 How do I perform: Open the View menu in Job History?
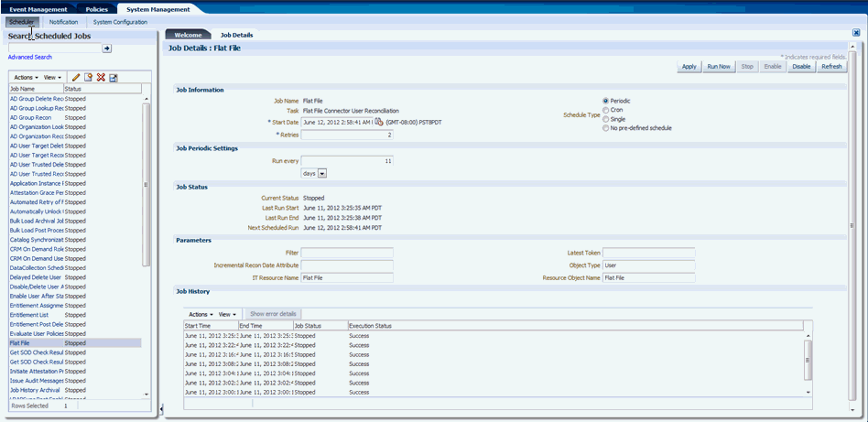[227, 314]
